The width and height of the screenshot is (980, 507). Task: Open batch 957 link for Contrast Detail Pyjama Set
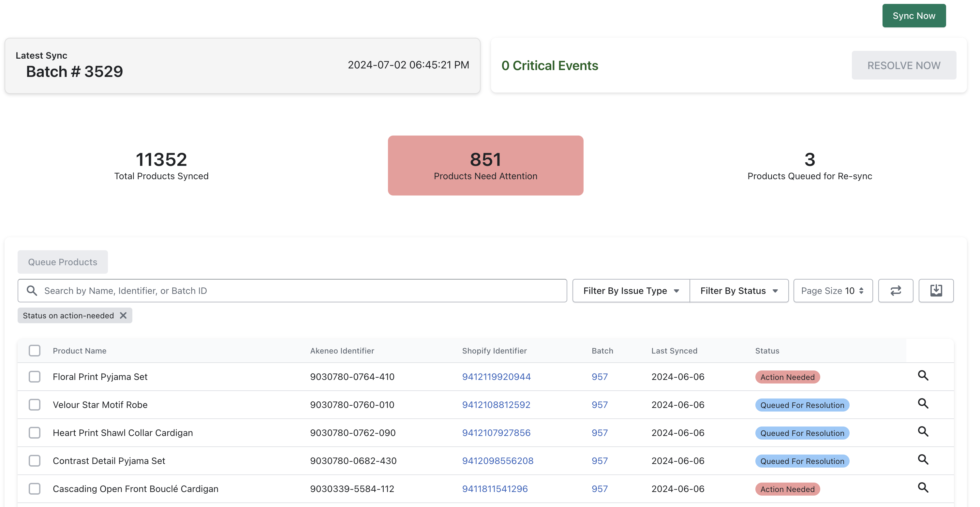pos(600,461)
